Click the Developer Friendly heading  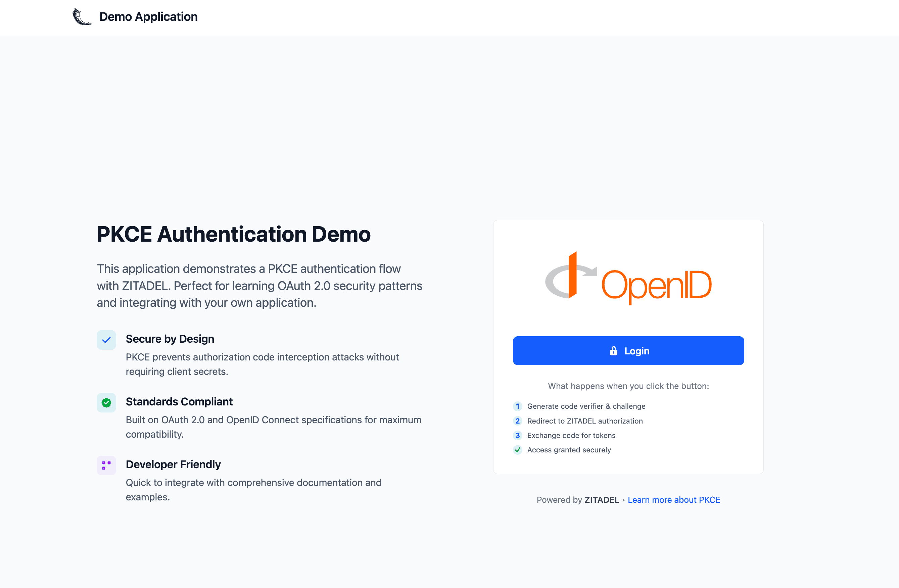(173, 464)
